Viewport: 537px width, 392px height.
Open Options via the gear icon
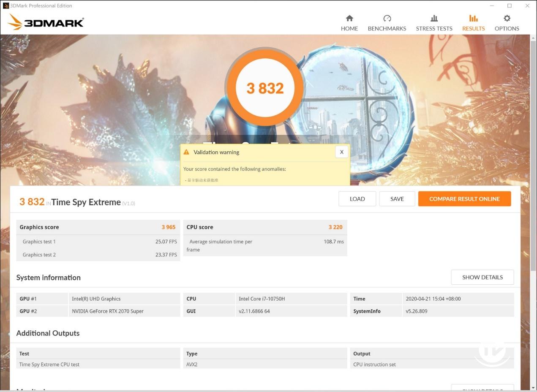[507, 18]
